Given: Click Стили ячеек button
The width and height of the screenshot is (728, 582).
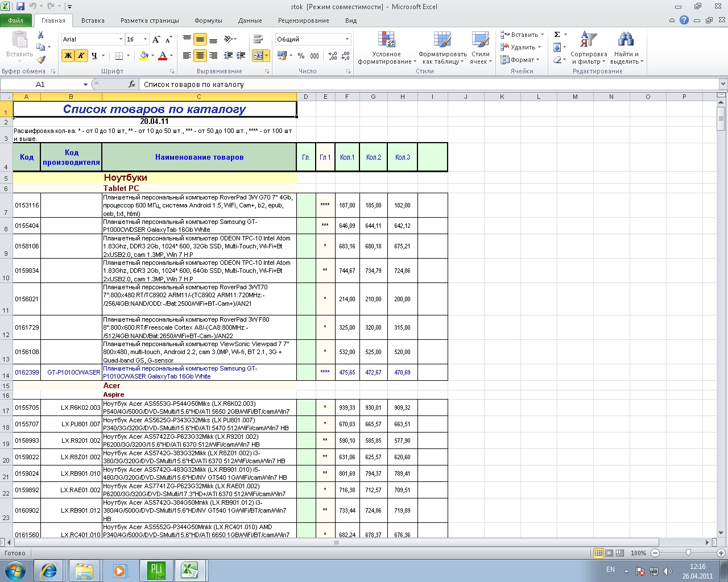Looking at the screenshot, I should click(481, 48).
